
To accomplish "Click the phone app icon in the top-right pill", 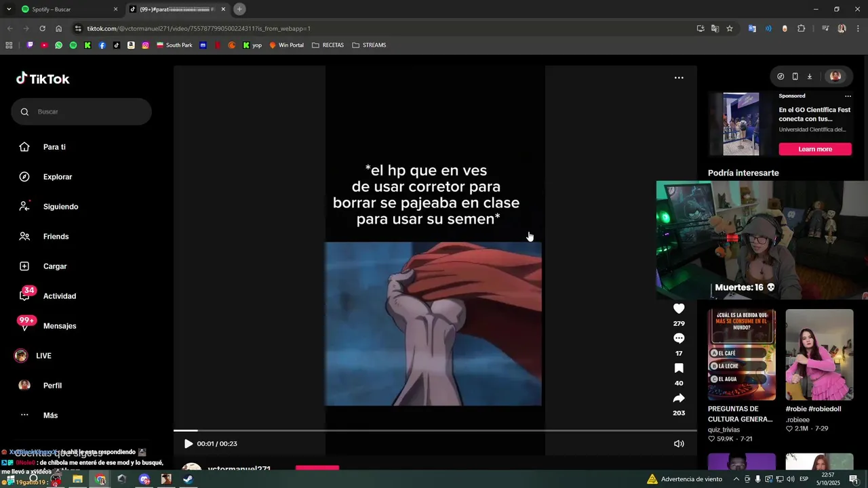I will pos(795,77).
